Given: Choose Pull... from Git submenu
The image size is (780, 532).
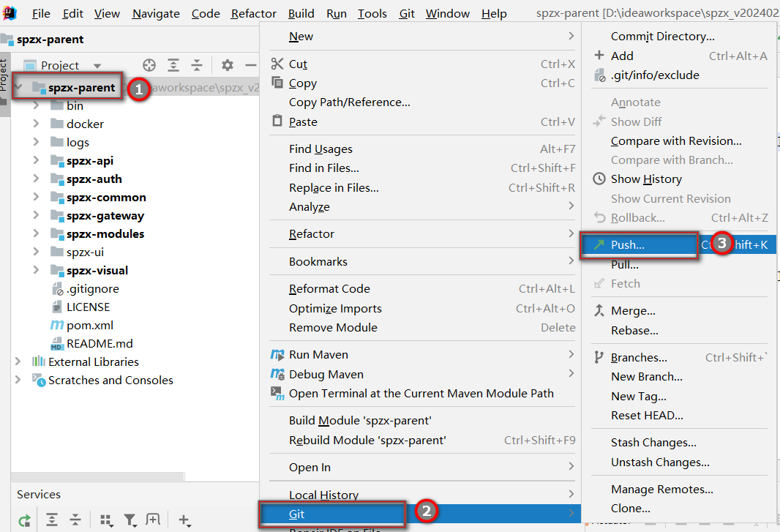Looking at the screenshot, I should coord(625,265).
